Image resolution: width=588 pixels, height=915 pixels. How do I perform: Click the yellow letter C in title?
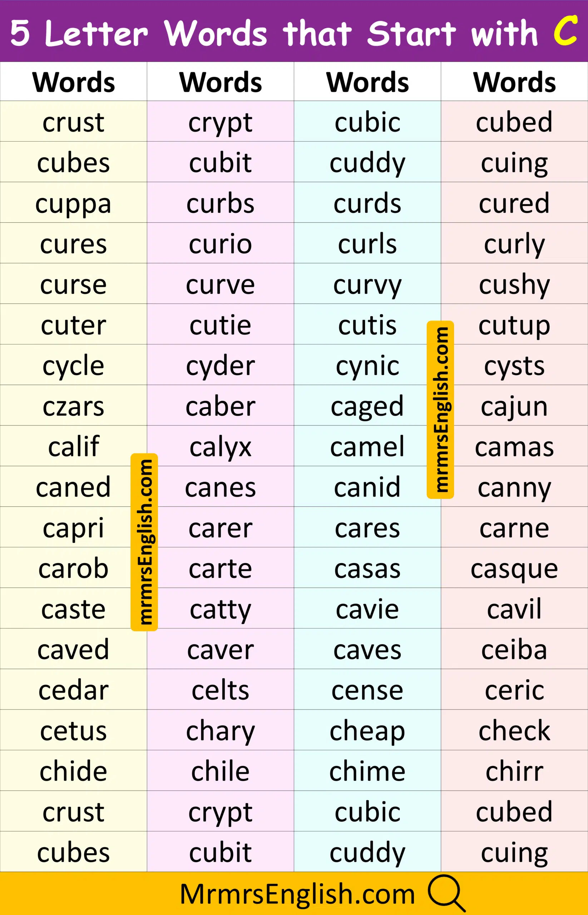565,31
